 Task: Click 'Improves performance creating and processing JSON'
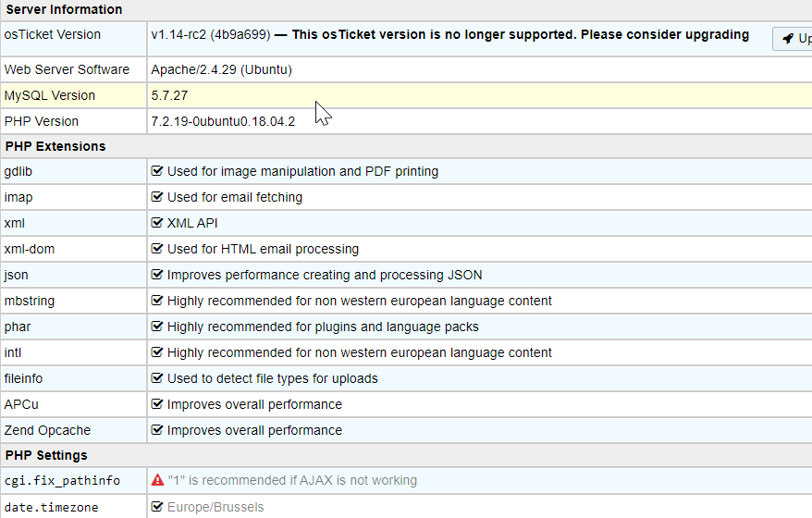coord(325,275)
